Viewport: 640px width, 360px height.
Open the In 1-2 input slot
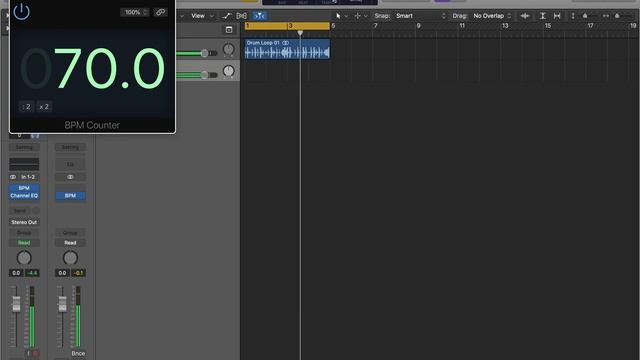(x=29, y=177)
